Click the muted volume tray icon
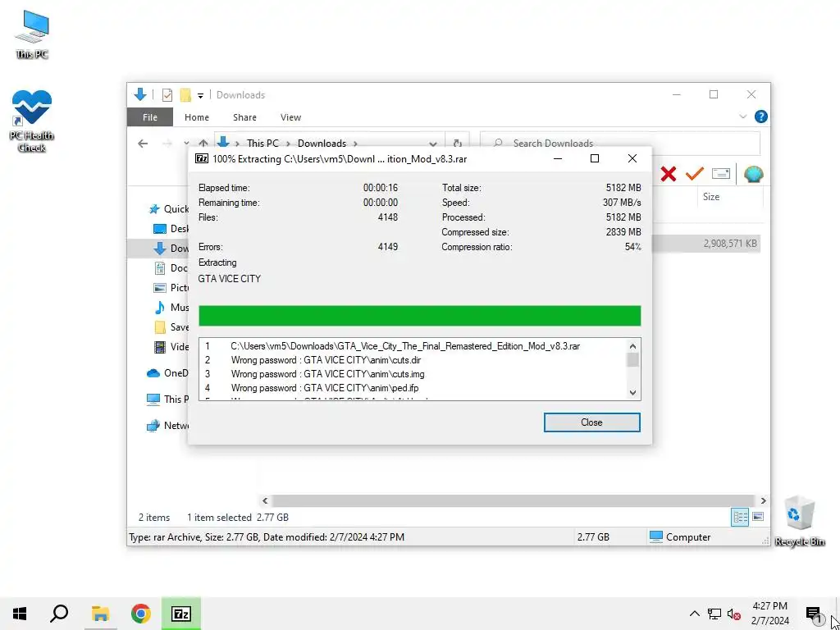The height and width of the screenshot is (630, 840). tap(734, 614)
